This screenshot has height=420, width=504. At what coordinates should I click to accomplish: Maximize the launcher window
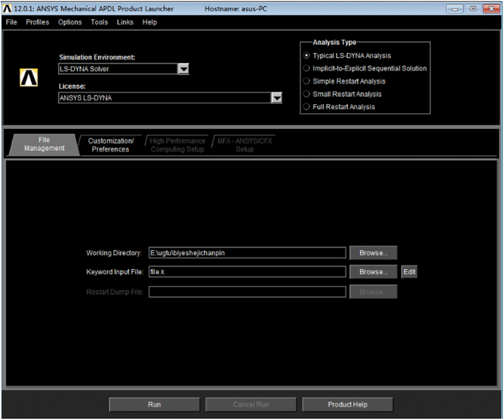coord(473,9)
